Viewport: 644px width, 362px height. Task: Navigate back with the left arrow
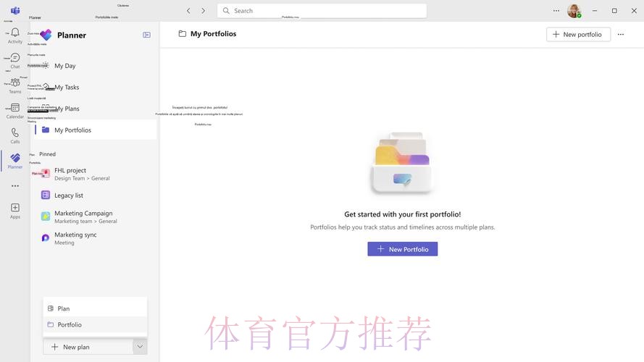(x=188, y=11)
